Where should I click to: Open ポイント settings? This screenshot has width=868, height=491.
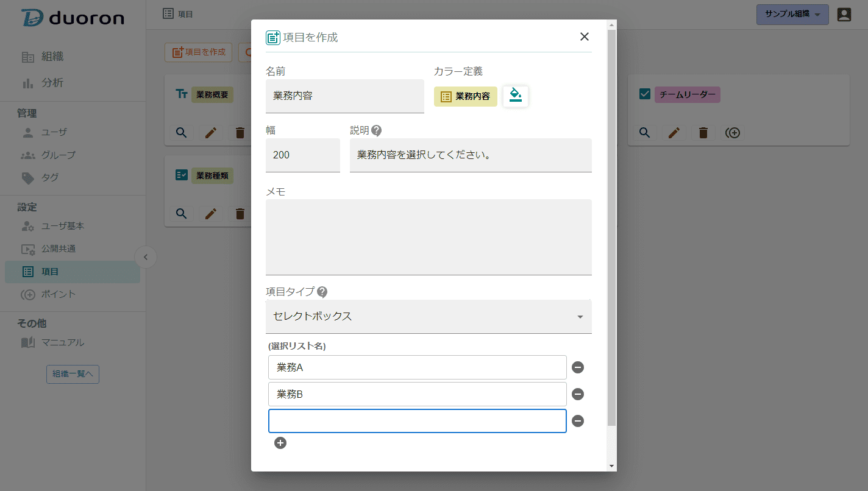coord(59,294)
